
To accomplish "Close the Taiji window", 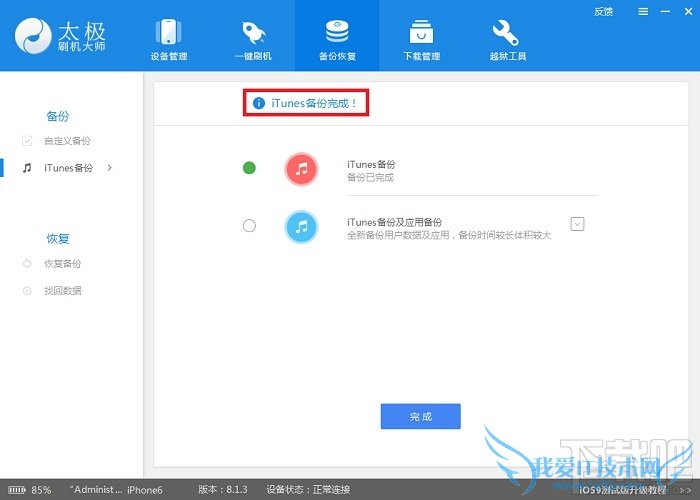I will click(688, 12).
